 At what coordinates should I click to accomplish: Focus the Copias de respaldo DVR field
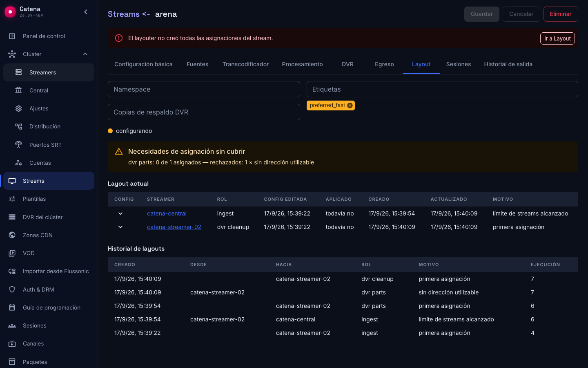[x=204, y=112]
